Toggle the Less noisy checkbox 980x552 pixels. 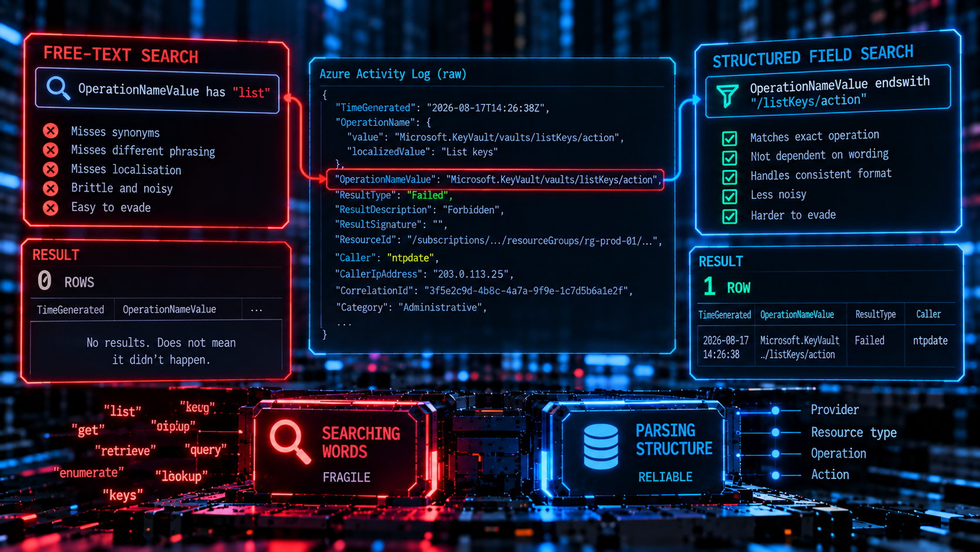tap(729, 196)
